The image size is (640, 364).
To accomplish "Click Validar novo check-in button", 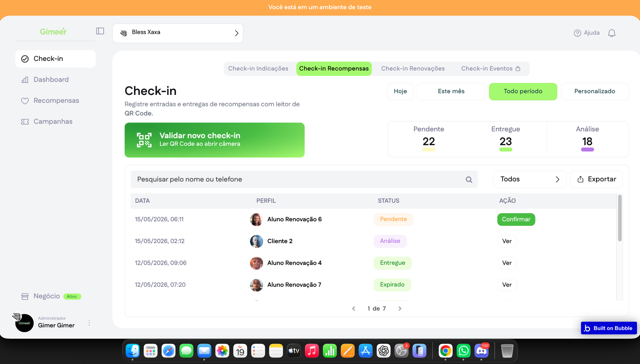I will 214,140.
